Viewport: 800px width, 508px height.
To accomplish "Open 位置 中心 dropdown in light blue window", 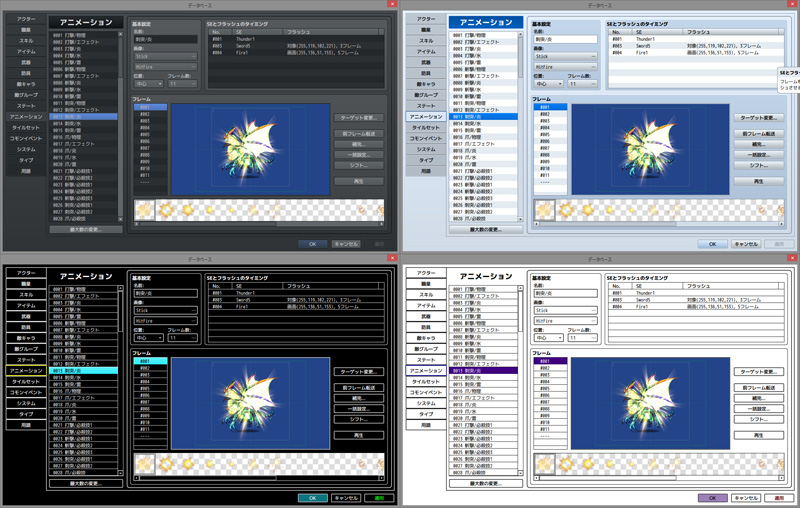I will pos(548,84).
